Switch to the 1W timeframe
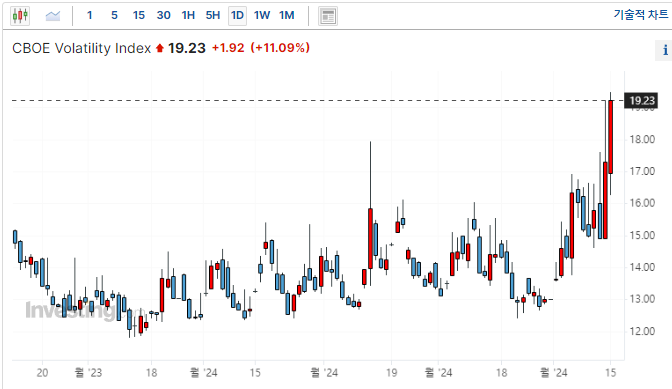Image resolution: width=672 pixels, height=389 pixels. 262,15
